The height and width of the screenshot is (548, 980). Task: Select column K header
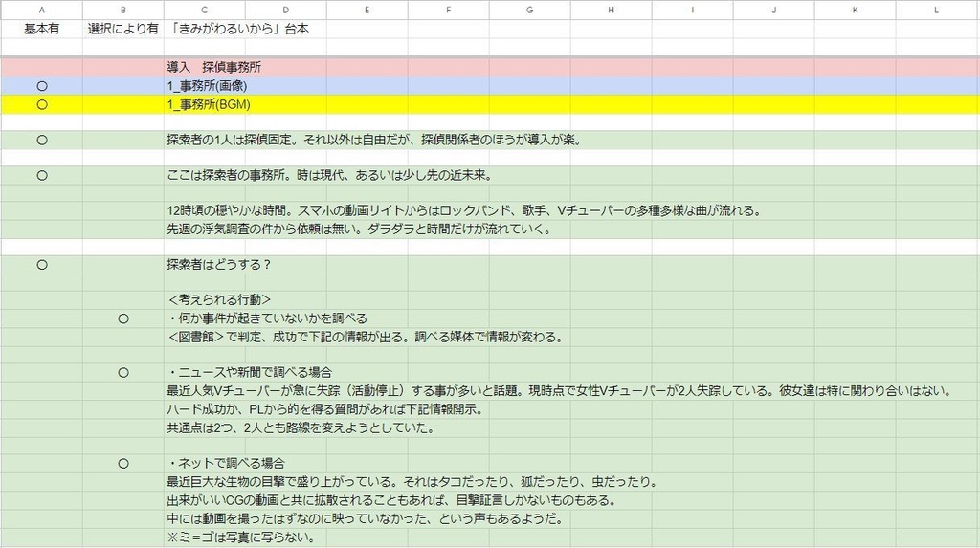click(x=855, y=10)
